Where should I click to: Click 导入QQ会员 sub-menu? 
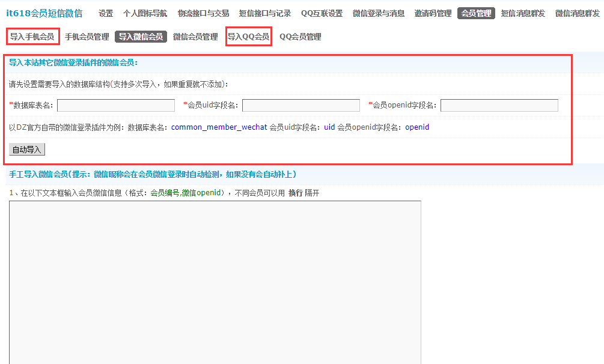248,37
